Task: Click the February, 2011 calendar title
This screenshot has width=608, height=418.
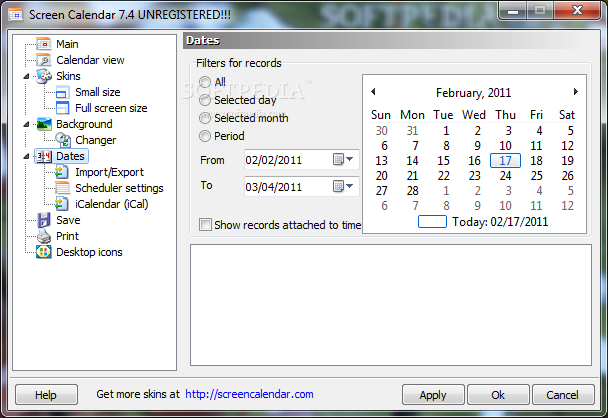Action: [473, 93]
